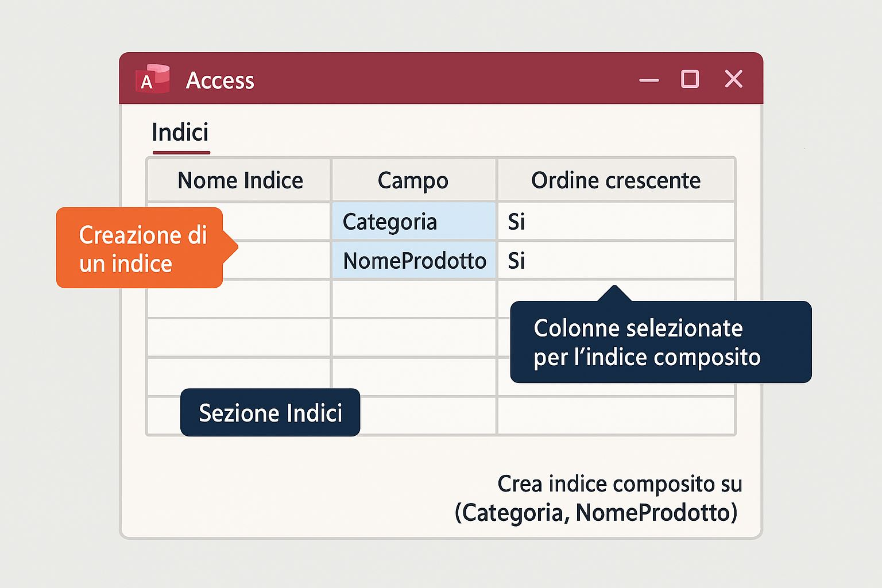Screen dimensions: 882x588
Task: Click the empty Ordine crescente cell in last row
Action: tap(616, 415)
